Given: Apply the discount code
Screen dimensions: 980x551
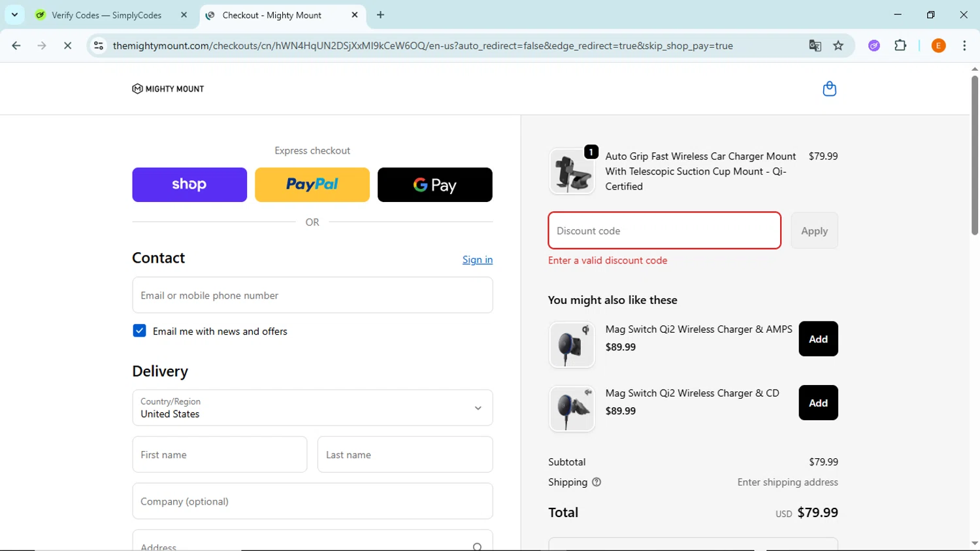Looking at the screenshot, I should click(x=814, y=231).
